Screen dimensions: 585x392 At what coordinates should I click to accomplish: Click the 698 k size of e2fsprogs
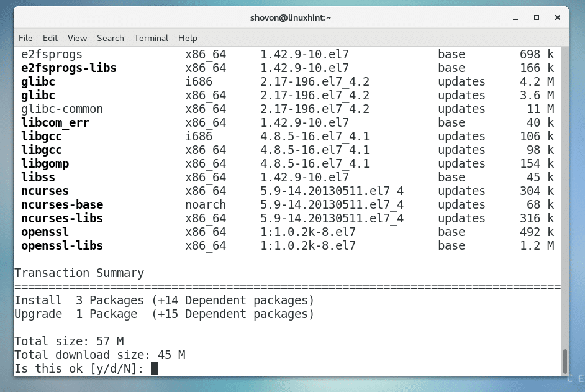(x=537, y=55)
